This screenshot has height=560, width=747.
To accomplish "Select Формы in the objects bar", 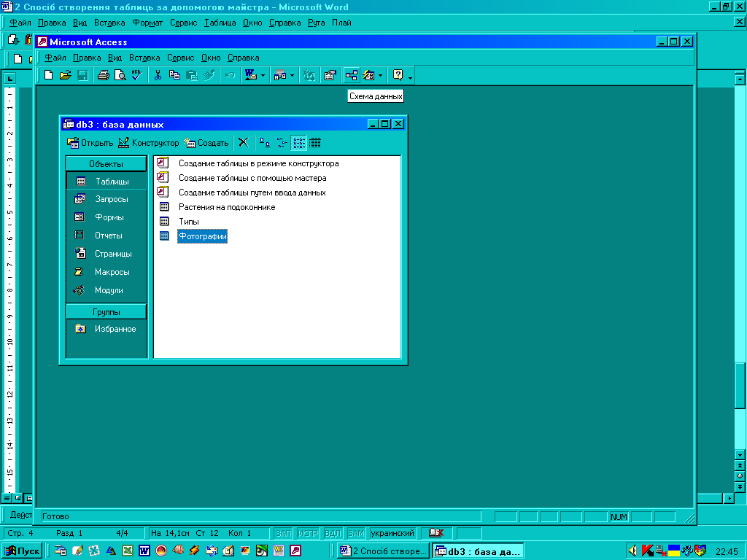I will click(107, 217).
